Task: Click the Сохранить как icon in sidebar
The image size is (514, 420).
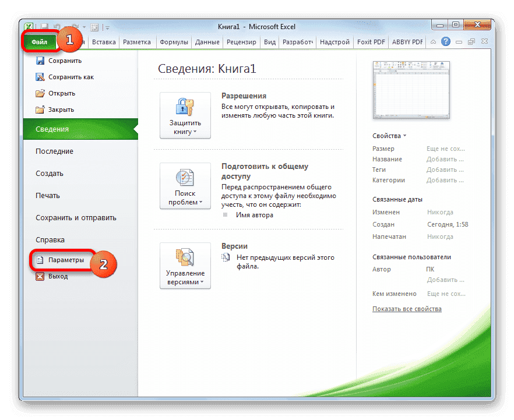Action: pyautogui.click(x=39, y=76)
